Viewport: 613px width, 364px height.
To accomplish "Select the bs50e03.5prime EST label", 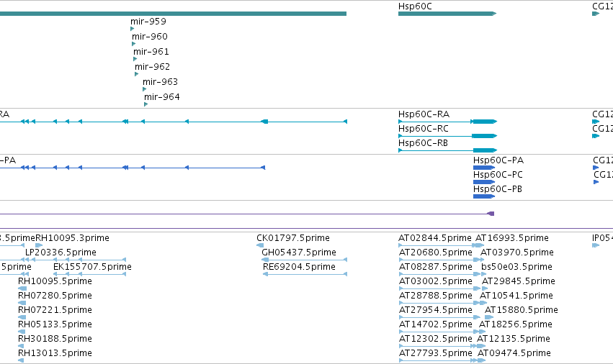I will point(516,267).
